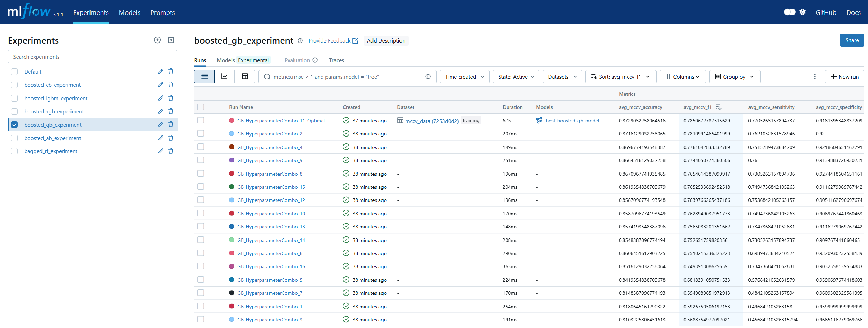Viewport: 868px width, 328px height.
Task: Focus the Search experiments field
Action: point(93,57)
